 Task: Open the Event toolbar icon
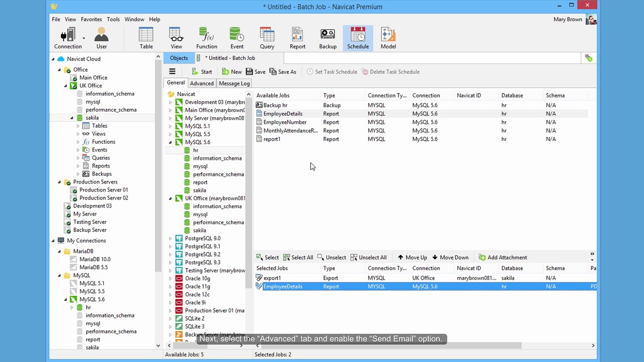237,38
